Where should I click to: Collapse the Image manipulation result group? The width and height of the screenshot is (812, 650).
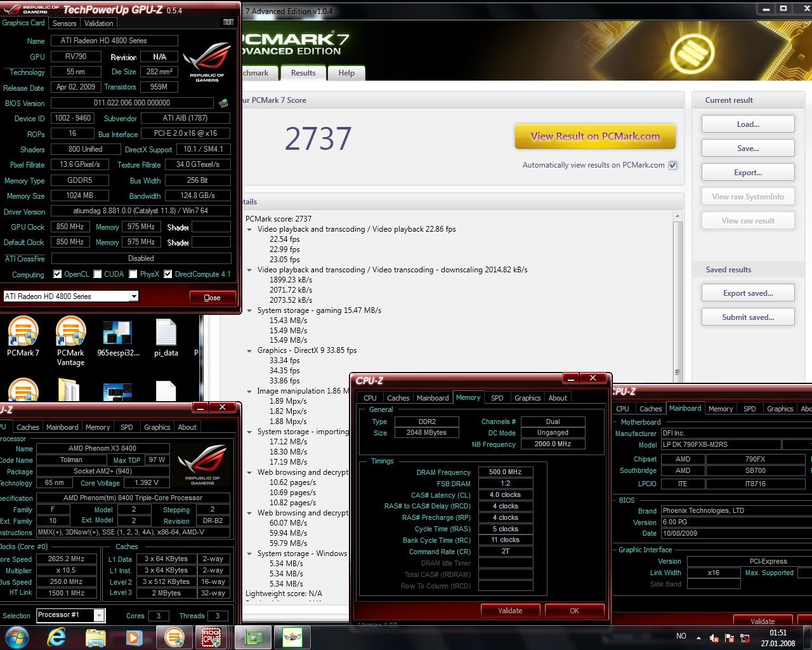click(249, 392)
